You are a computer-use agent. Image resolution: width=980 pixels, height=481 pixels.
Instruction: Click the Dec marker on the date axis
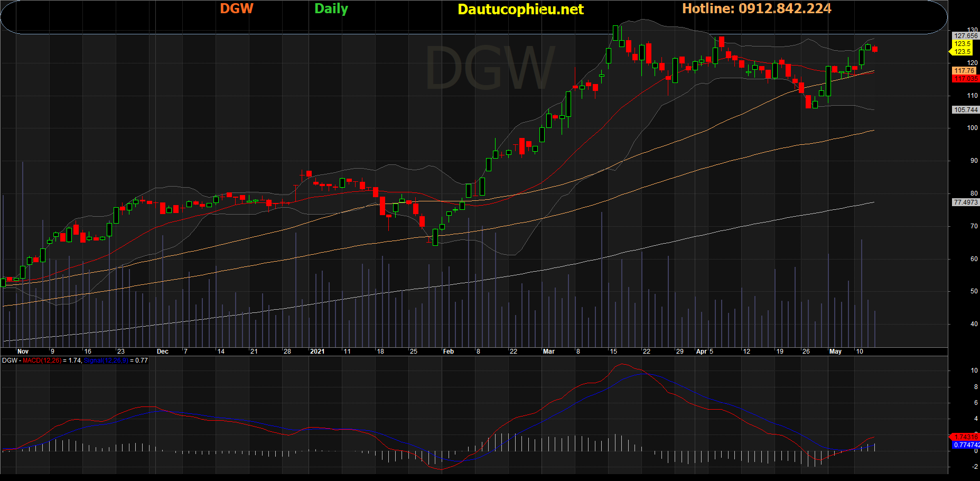pyautogui.click(x=163, y=351)
